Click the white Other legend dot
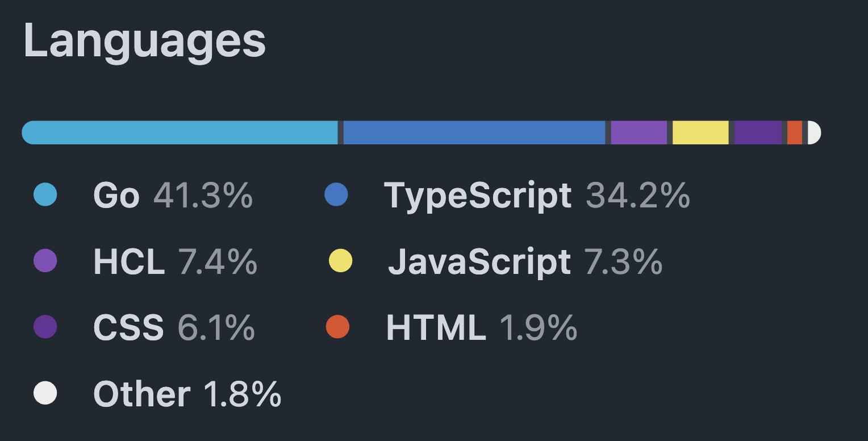This screenshot has width=868, height=441. point(45,393)
